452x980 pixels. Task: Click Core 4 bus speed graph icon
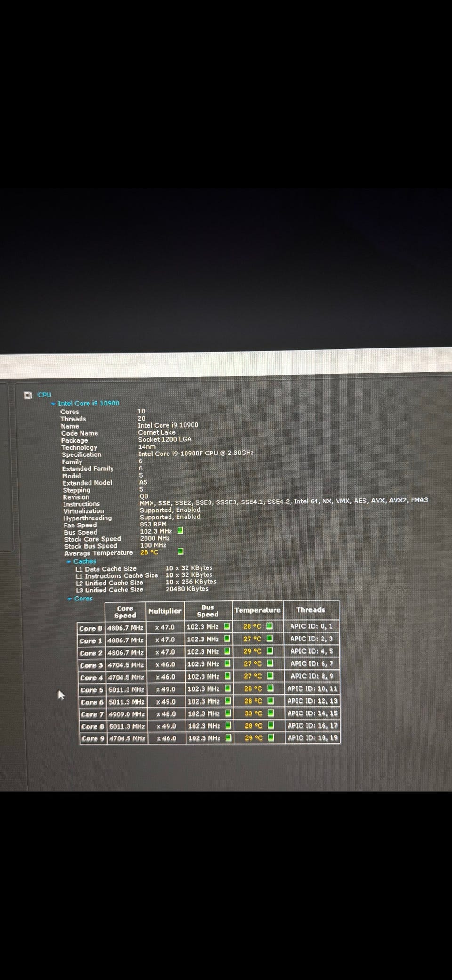(x=227, y=676)
